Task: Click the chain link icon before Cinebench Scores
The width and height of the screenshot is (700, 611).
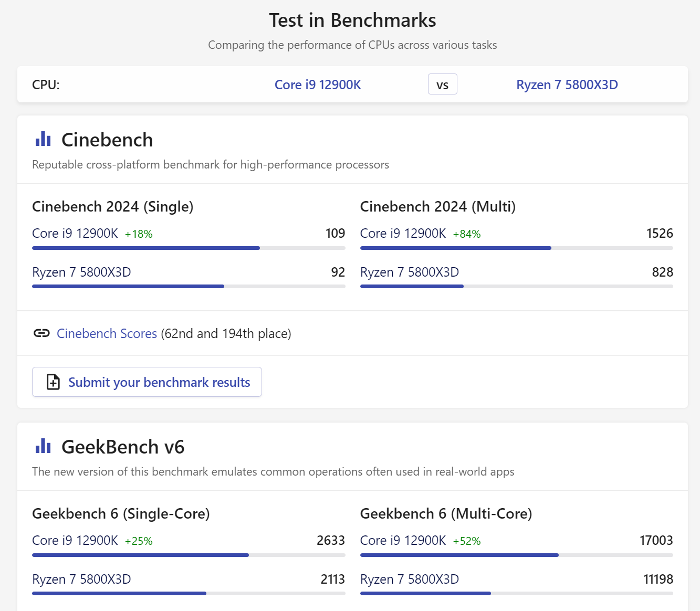Action: pos(41,333)
